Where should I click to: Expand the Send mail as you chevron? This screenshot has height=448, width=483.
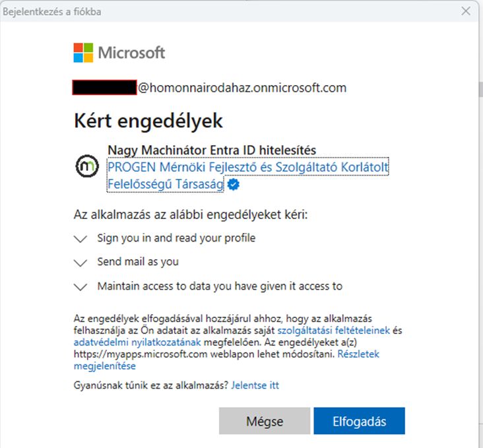pos(80,263)
